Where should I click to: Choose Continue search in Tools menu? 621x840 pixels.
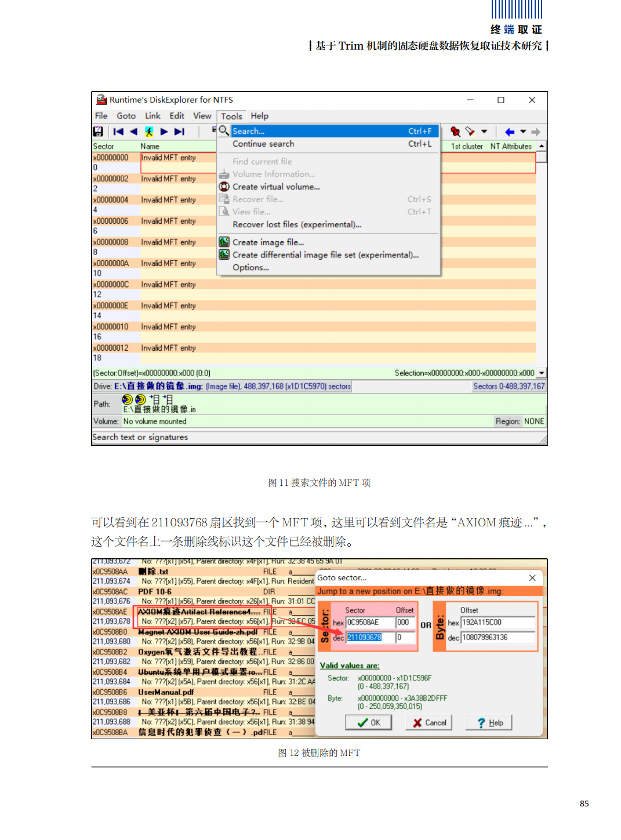[x=328, y=144]
